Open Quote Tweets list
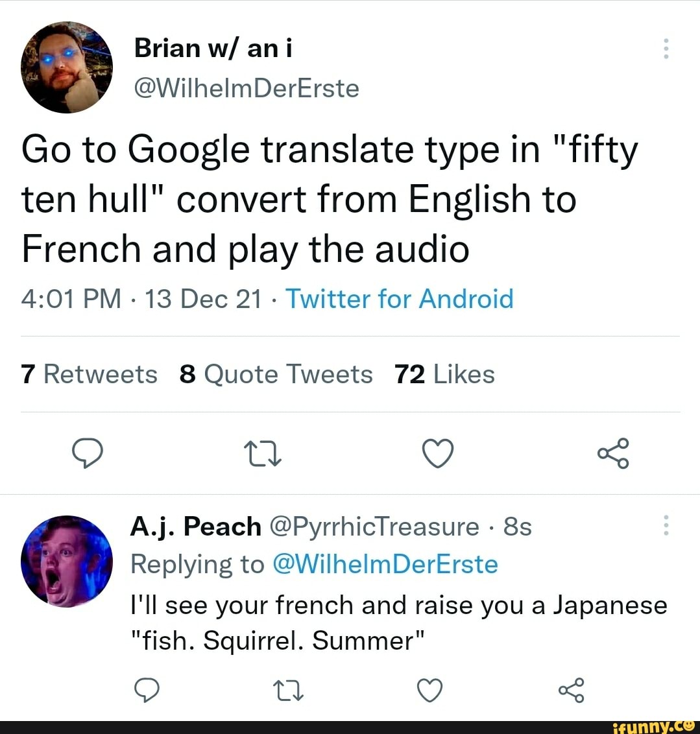 point(277,373)
